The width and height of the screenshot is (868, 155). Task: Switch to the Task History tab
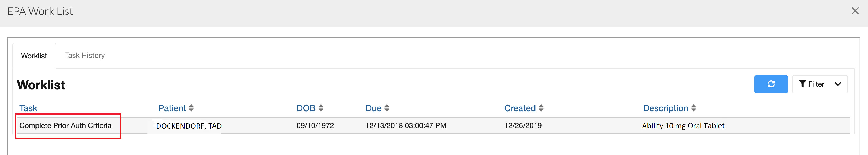point(85,56)
